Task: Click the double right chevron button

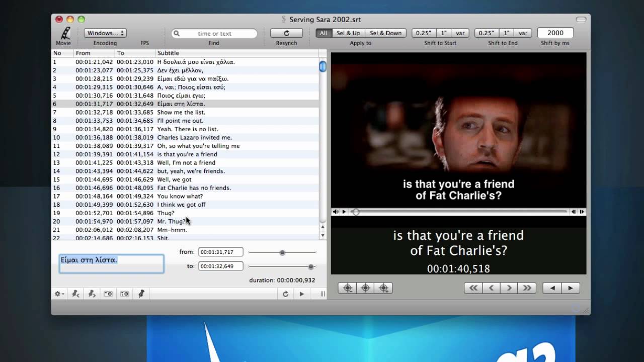Action: [527, 288]
